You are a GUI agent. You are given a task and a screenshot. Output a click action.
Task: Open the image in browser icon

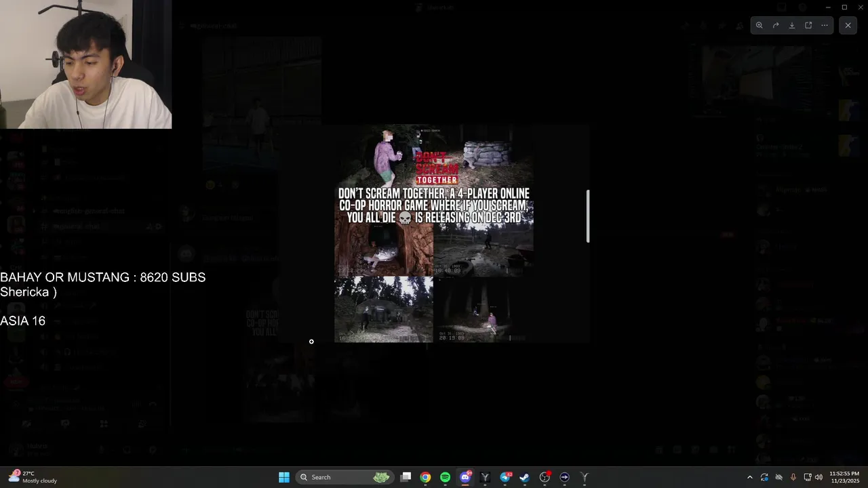(808, 25)
